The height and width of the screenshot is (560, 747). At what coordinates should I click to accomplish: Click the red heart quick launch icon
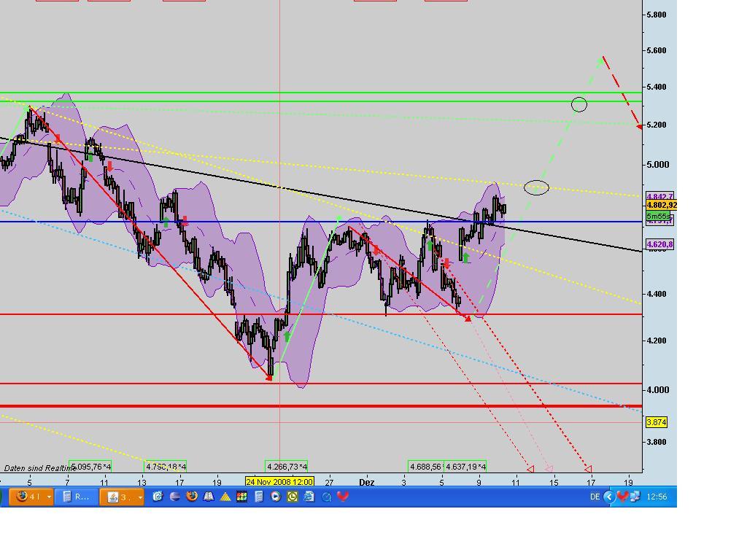(x=343, y=497)
